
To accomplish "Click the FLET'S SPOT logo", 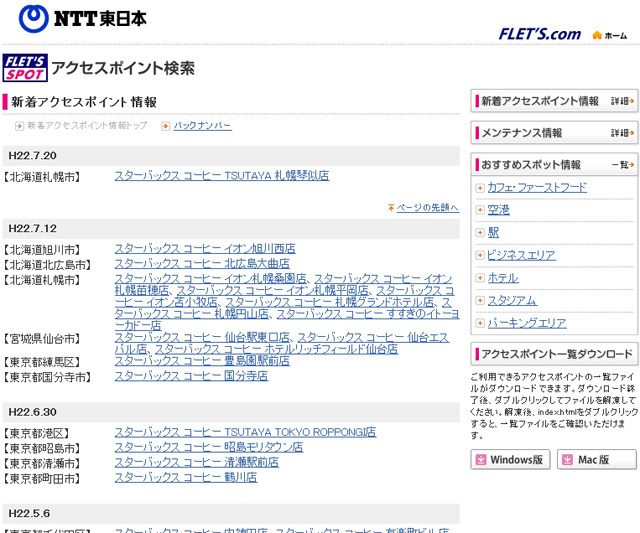I will [25, 68].
